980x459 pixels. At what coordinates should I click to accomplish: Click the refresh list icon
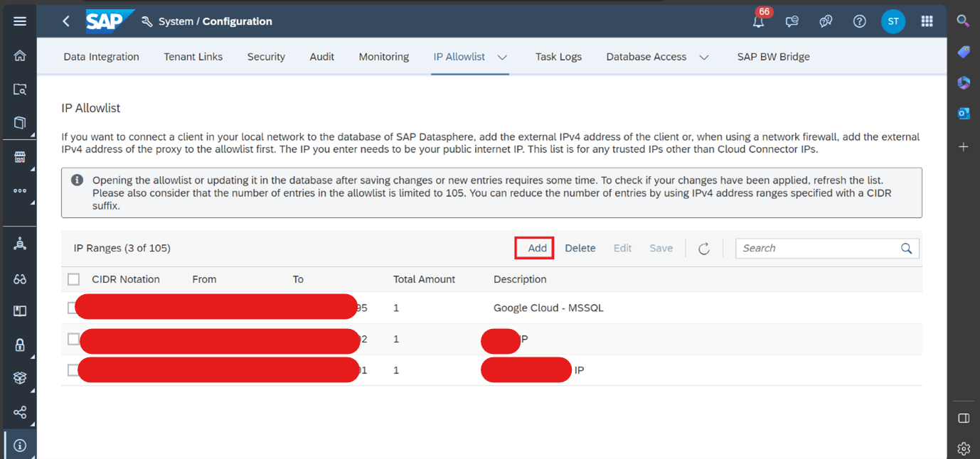pyautogui.click(x=704, y=248)
